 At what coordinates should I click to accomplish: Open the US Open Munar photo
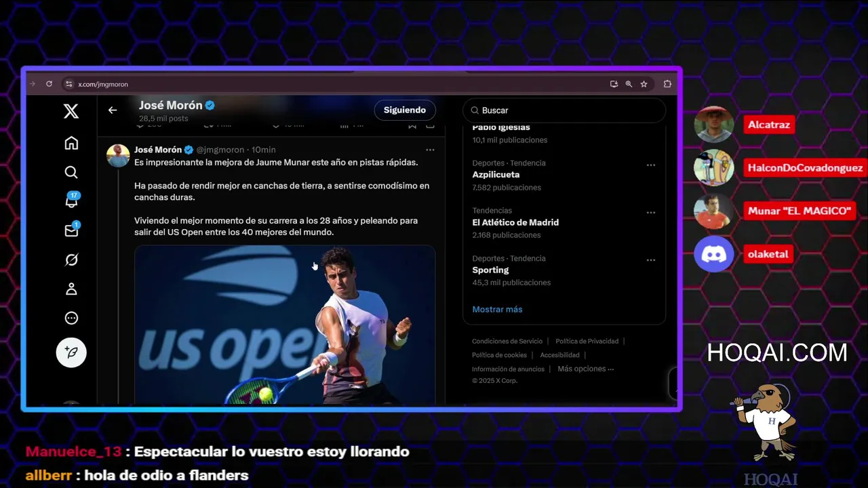click(x=285, y=325)
